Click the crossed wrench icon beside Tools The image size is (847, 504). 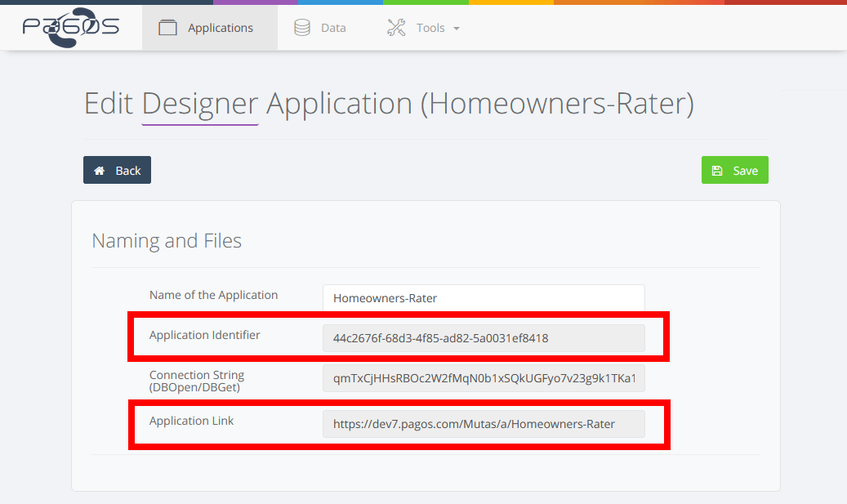396,27
